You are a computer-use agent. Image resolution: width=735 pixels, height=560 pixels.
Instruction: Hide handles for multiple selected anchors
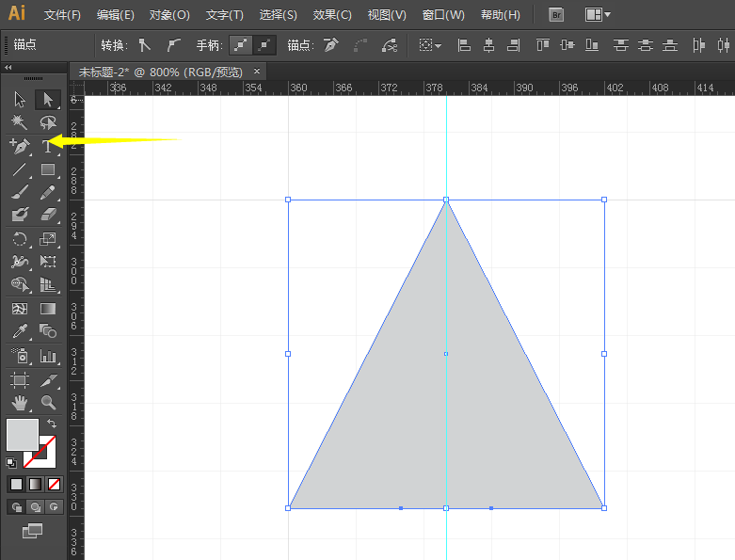264,45
